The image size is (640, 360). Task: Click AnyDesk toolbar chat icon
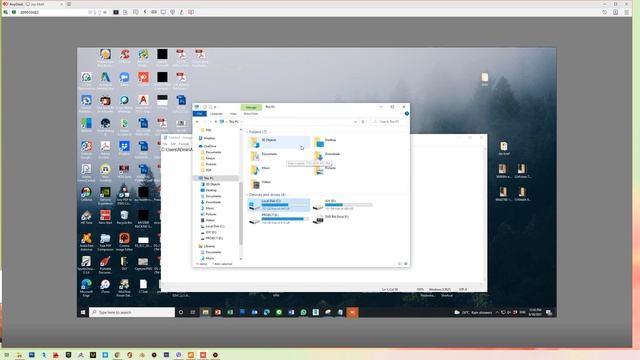[136, 12]
